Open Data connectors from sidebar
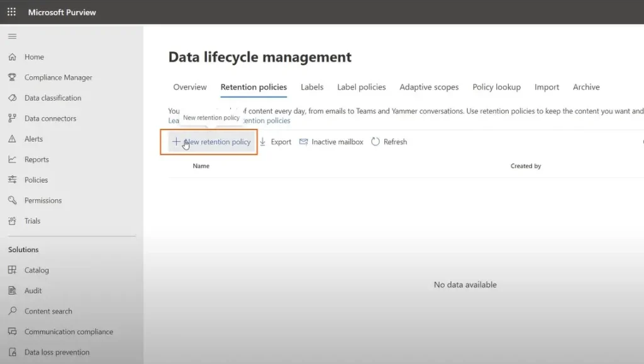The height and width of the screenshot is (364, 644). (50, 118)
